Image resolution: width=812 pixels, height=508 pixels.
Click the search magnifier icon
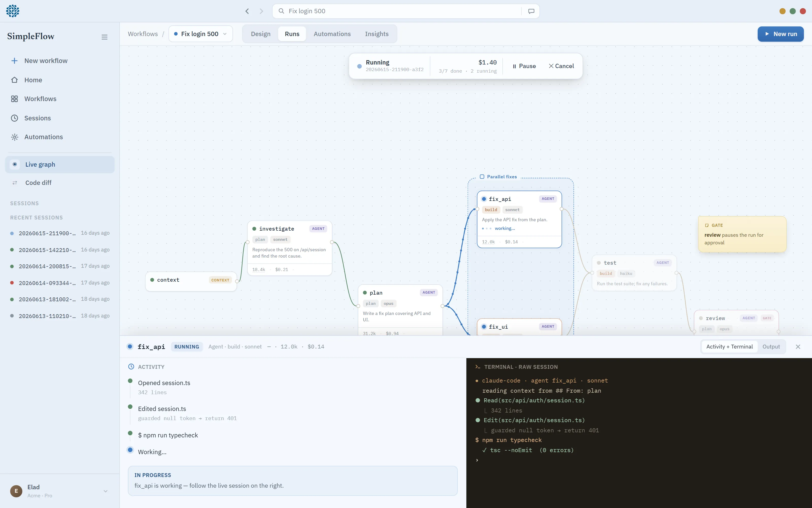point(281,11)
